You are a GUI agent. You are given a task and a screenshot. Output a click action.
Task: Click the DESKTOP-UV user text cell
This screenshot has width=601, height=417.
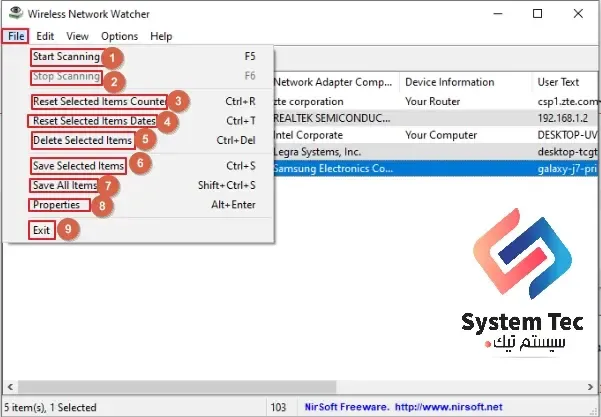[568, 135]
